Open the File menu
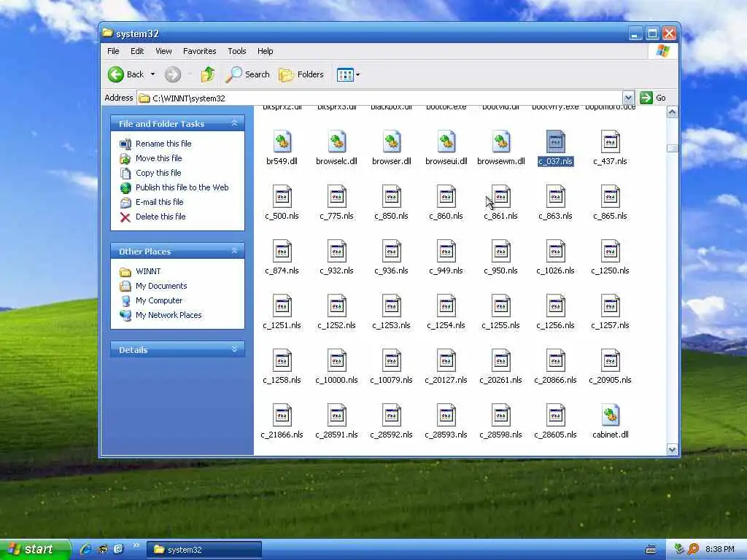Screen dimensions: 747x560 coord(113,51)
